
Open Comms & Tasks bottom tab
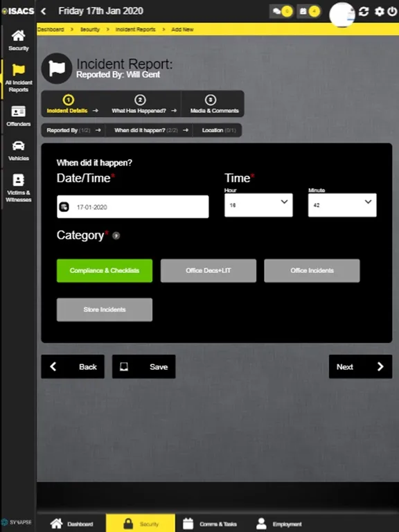(x=211, y=524)
